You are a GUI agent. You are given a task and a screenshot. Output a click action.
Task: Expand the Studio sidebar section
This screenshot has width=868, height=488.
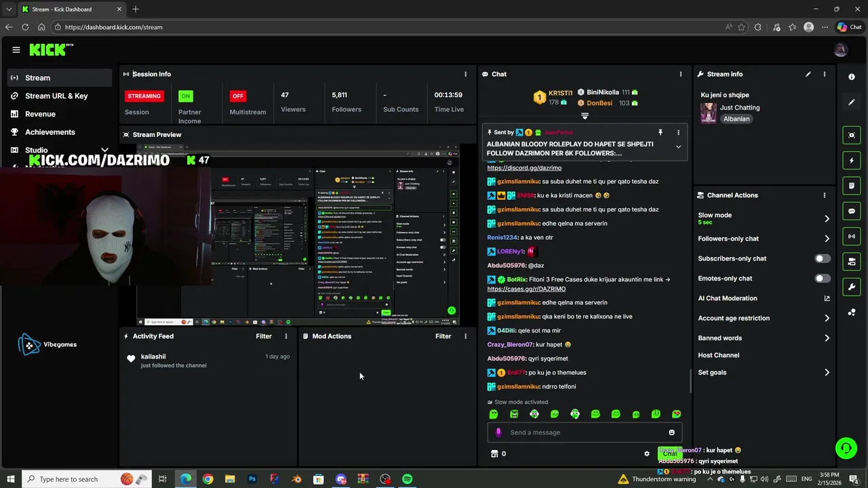[x=104, y=150]
